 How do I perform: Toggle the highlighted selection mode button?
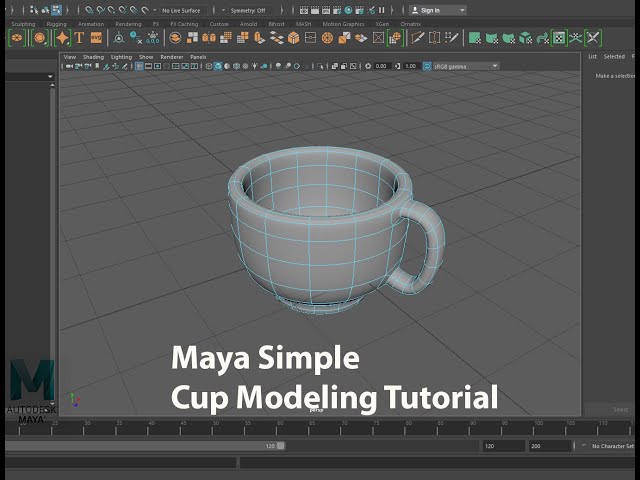[56, 10]
